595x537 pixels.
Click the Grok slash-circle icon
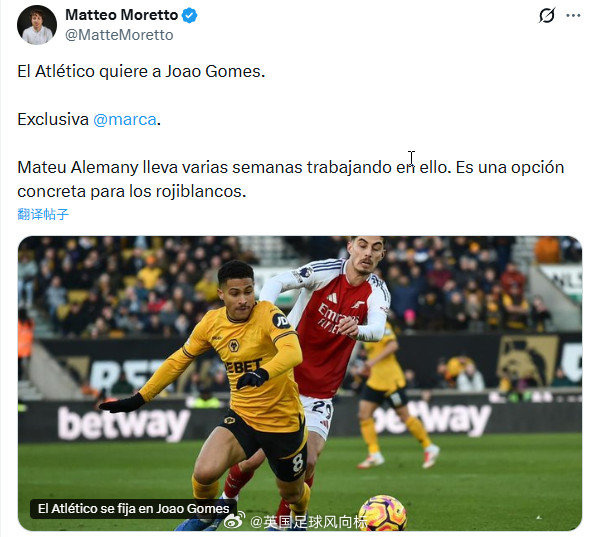547,16
